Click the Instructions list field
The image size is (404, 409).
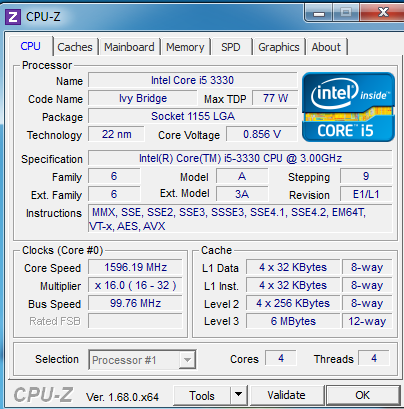pos(240,219)
